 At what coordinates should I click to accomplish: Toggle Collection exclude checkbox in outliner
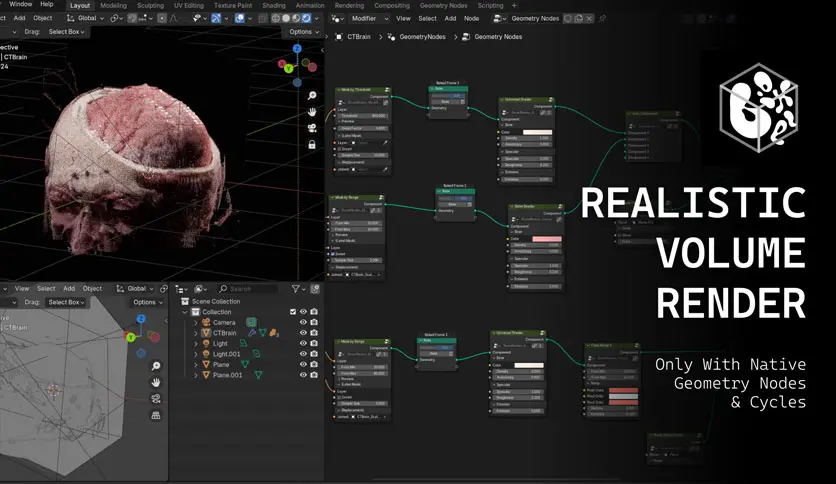tap(293, 312)
